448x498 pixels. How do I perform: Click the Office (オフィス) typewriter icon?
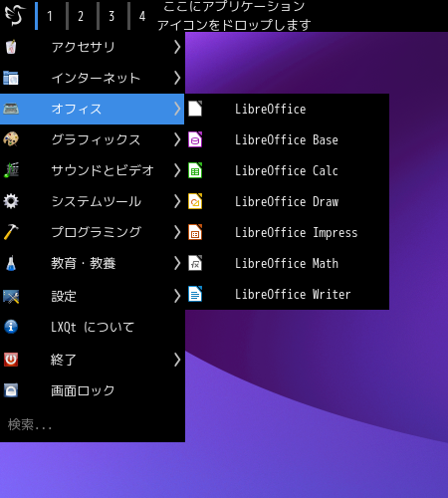click(x=11, y=109)
